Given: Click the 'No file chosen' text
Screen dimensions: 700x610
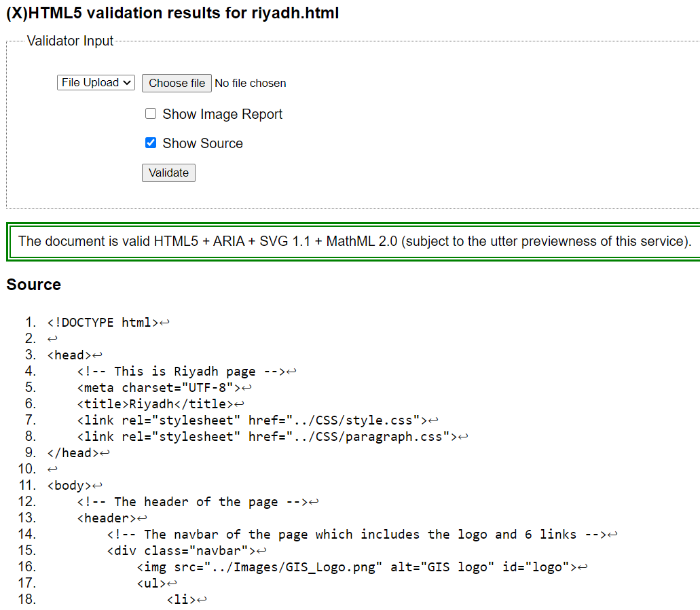Looking at the screenshot, I should coord(251,84).
